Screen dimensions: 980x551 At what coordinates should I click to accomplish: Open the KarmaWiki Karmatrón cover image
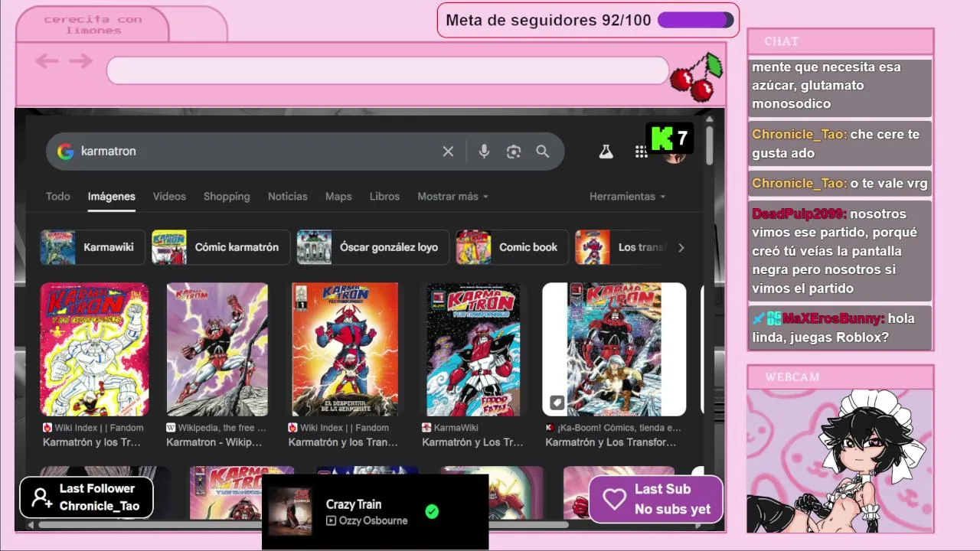click(473, 350)
